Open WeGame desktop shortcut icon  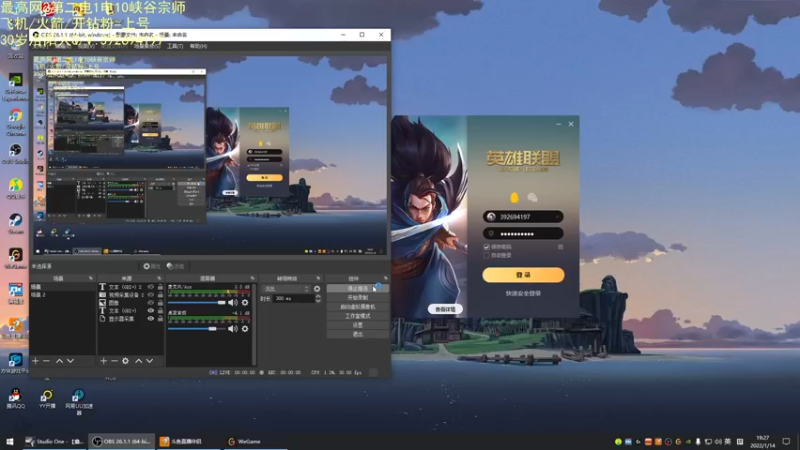[15, 259]
